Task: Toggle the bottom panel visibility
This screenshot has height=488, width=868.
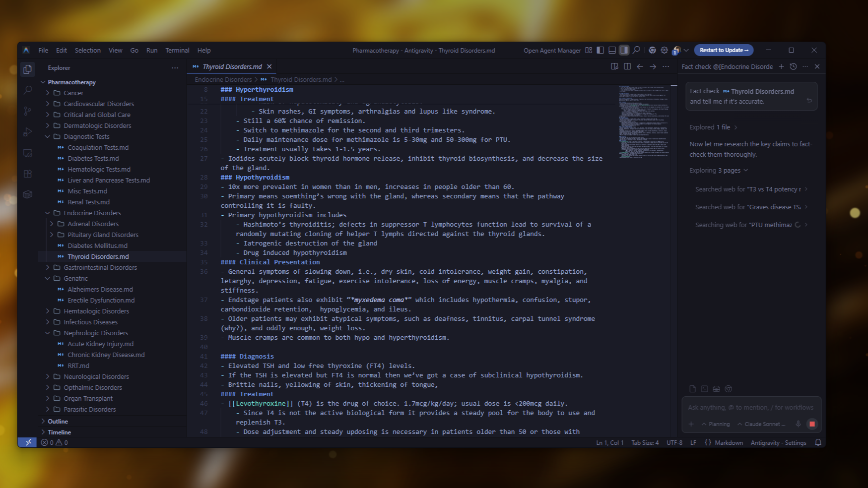Action: [612, 50]
